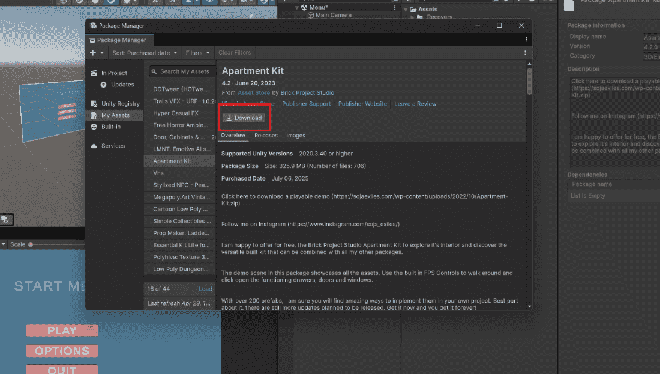660x374 pixels.
Task: Select the Free Horror Ambience package
Action: coord(180,125)
